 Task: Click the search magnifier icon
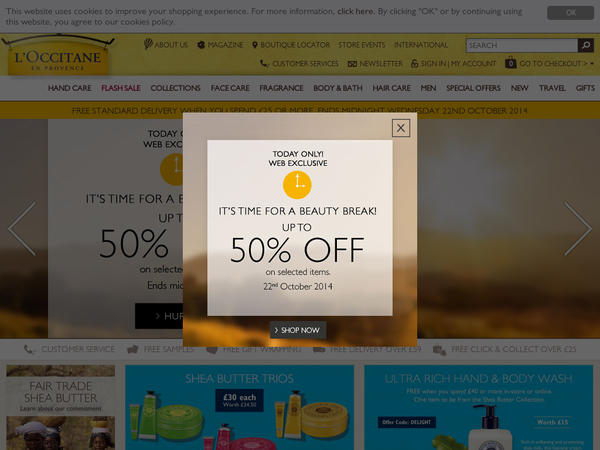pyautogui.click(x=585, y=45)
